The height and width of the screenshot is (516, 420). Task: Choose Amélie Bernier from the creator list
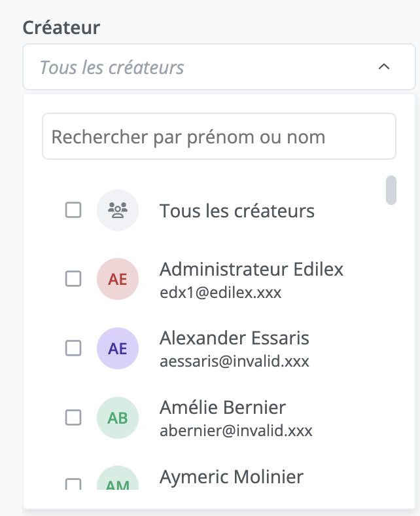coord(222,407)
